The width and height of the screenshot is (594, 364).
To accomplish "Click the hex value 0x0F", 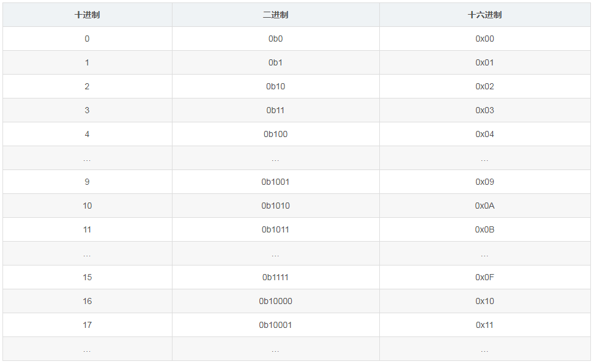I will (484, 277).
